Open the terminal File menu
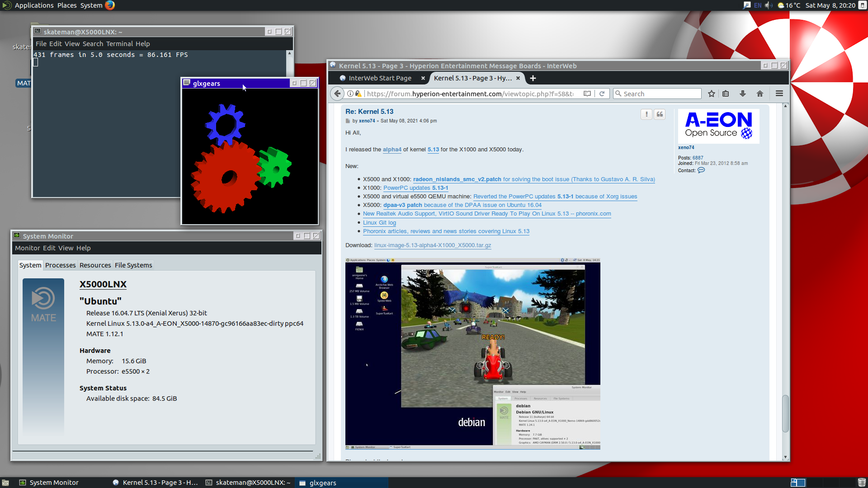The image size is (868, 488). [x=41, y=44]
